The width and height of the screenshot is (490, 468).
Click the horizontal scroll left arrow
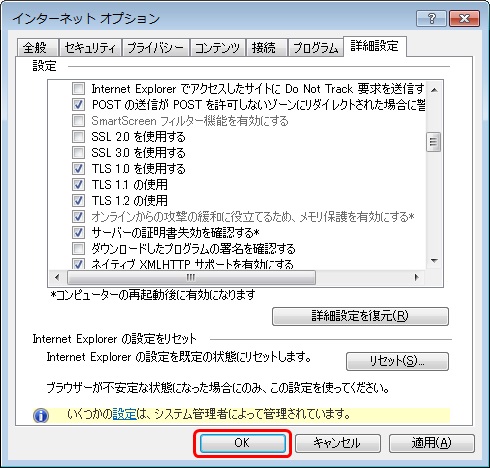57,277
